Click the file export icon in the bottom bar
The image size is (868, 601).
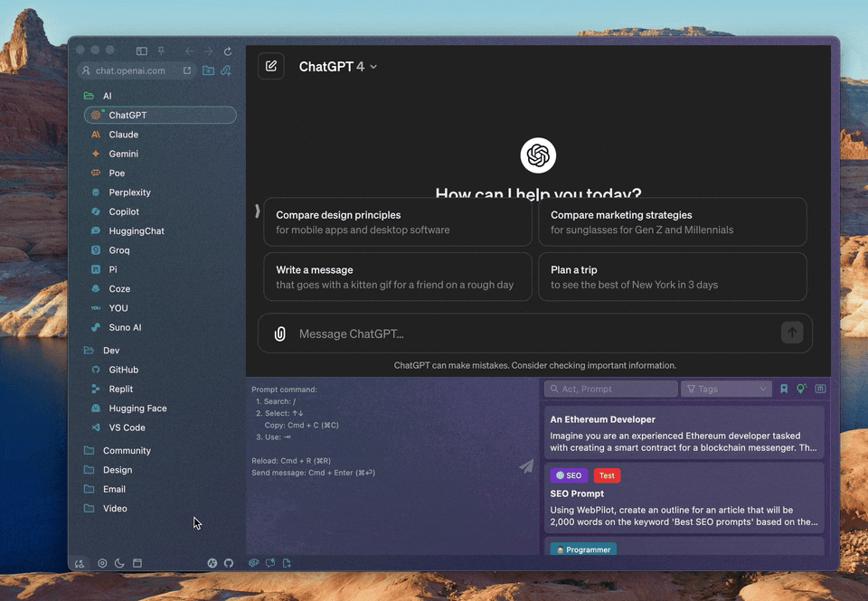[x=287, y=563]
